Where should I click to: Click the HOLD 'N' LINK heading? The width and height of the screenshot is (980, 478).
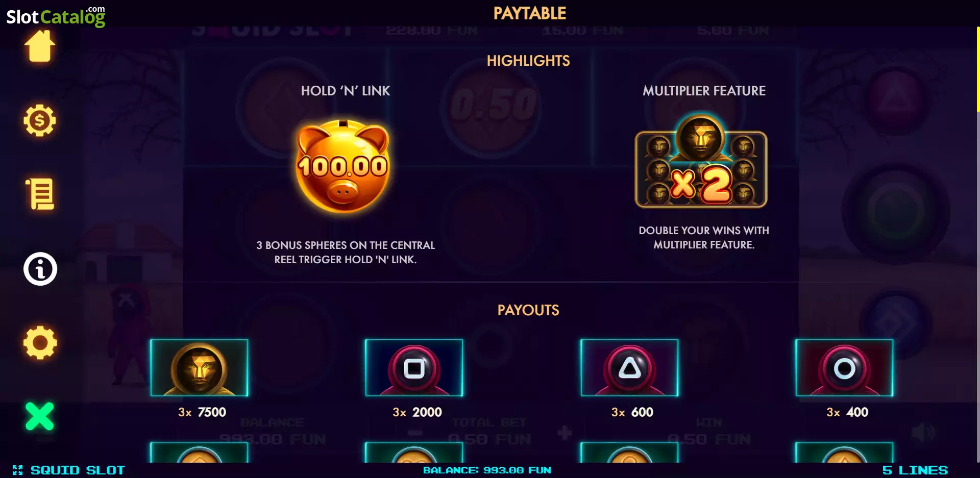coord(346,91)
